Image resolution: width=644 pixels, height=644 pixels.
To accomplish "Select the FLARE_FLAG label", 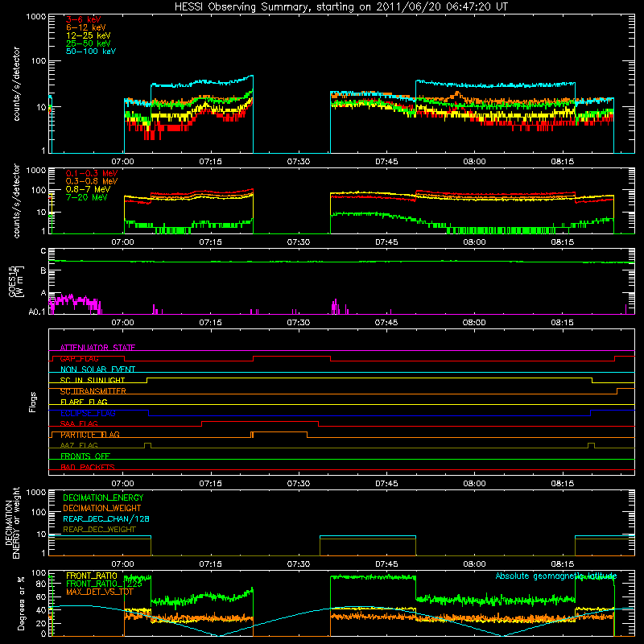I will 84,402.
